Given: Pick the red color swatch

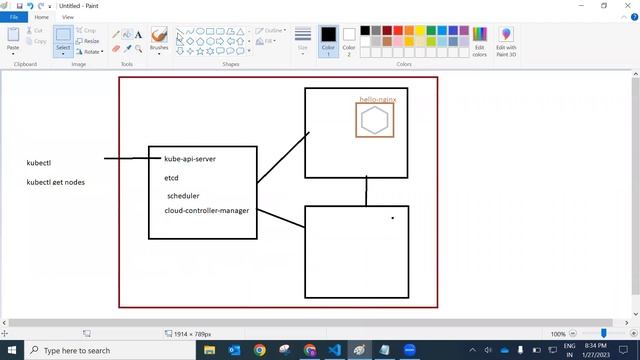Looking at the screenshot, I should coord(398,31).
